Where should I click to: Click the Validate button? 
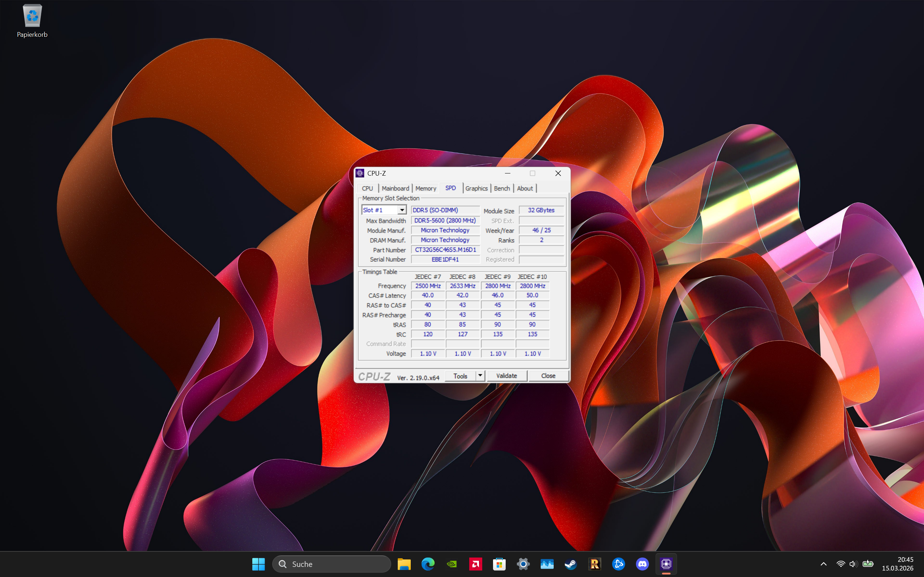tap(506, 375)
